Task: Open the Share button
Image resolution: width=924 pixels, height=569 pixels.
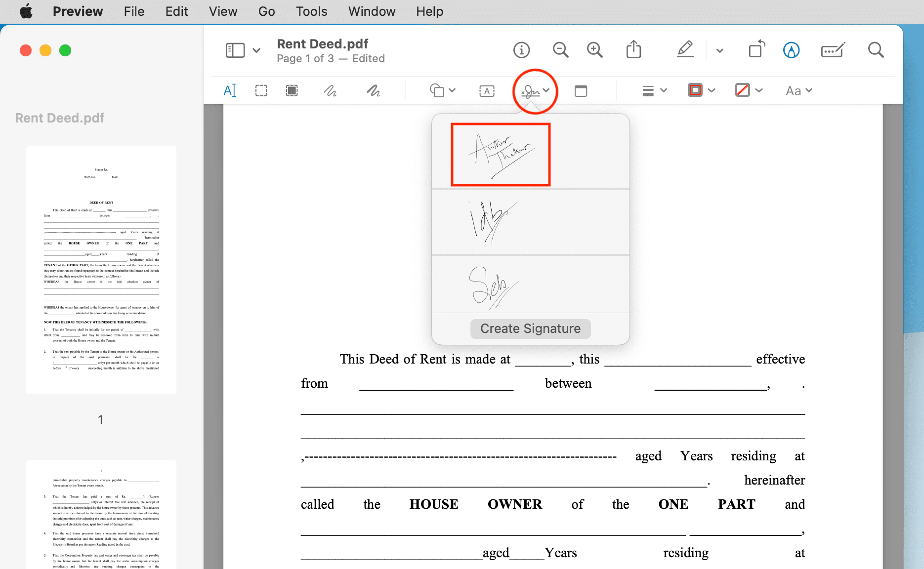Action: (x=633, y=49)
